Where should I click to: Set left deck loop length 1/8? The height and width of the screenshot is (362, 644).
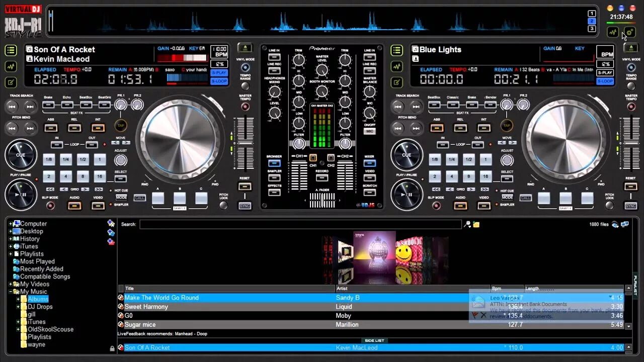[49, 159]
